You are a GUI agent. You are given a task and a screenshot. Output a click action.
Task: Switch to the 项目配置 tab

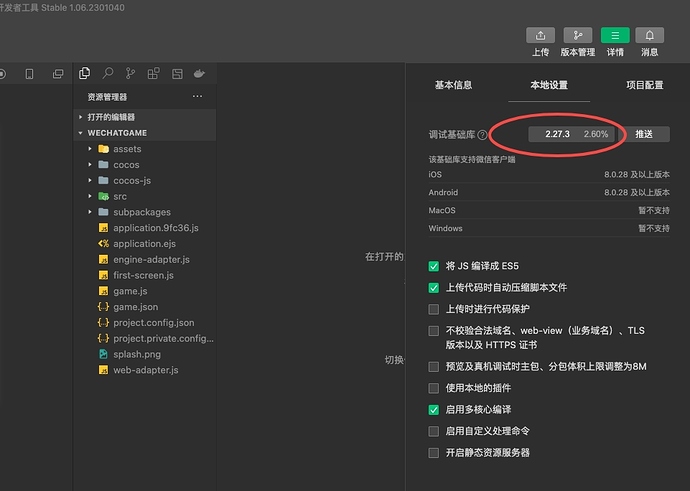coord(645,85)
